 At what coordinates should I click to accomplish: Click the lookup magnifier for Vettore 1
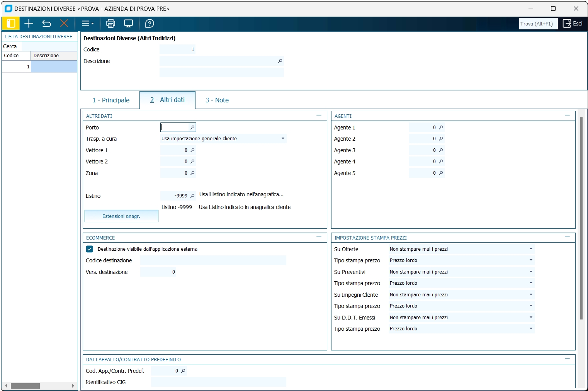point(192,150)
